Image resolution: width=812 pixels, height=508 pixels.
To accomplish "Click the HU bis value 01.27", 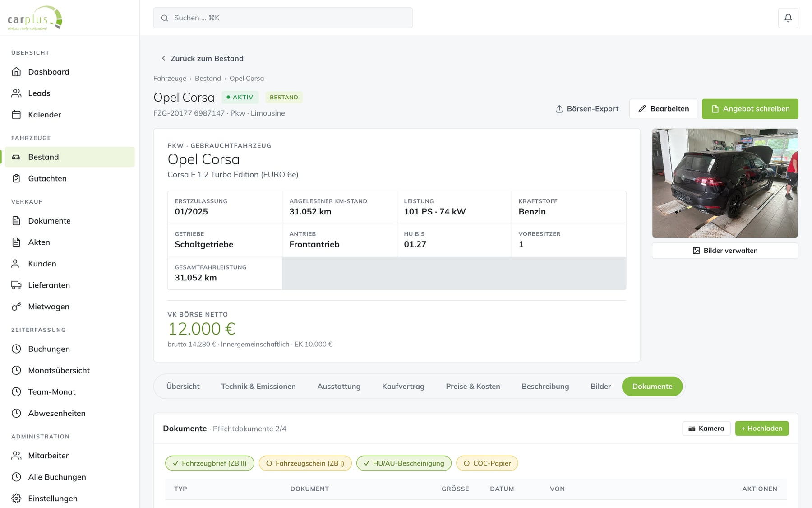I will tap(415, 244).
